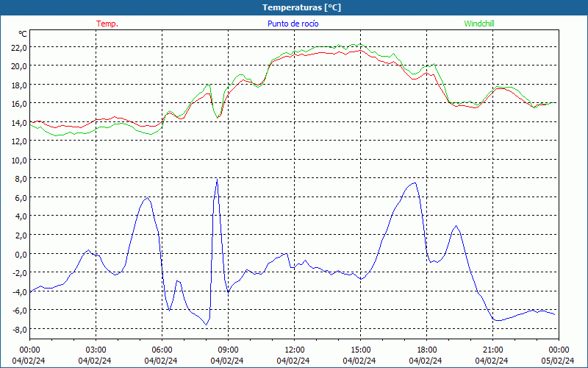Click the 'Temperaturas [°C]' chart title
588x368 pixels.
pos(301,7)
